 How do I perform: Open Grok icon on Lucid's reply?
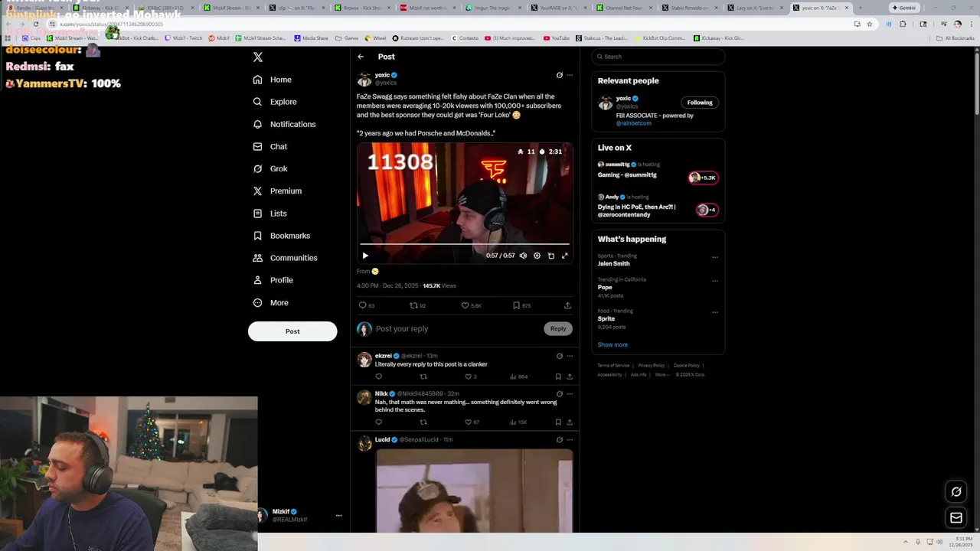pos(559,440)
